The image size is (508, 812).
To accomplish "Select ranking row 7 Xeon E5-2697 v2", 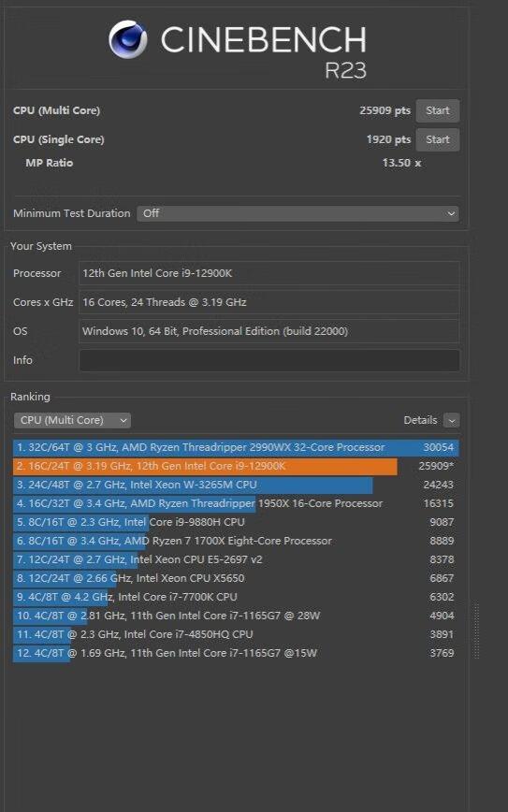I will point(236,559).
